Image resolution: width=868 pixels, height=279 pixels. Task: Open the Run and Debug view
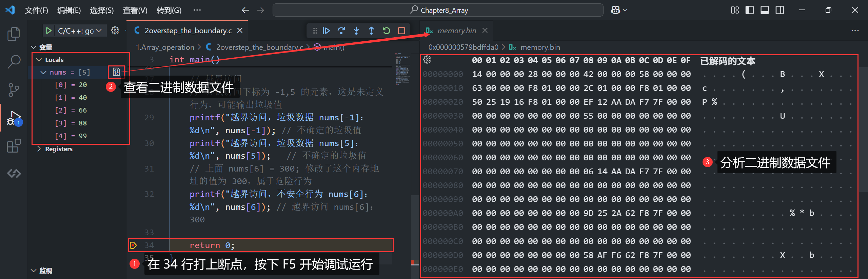click(x=14, y=118)
